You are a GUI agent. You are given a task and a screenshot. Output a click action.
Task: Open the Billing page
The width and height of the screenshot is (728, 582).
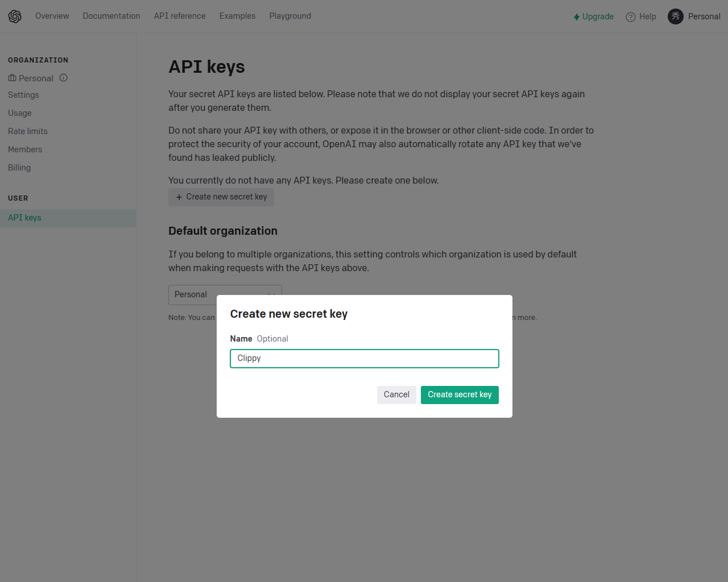click(19, 167)
